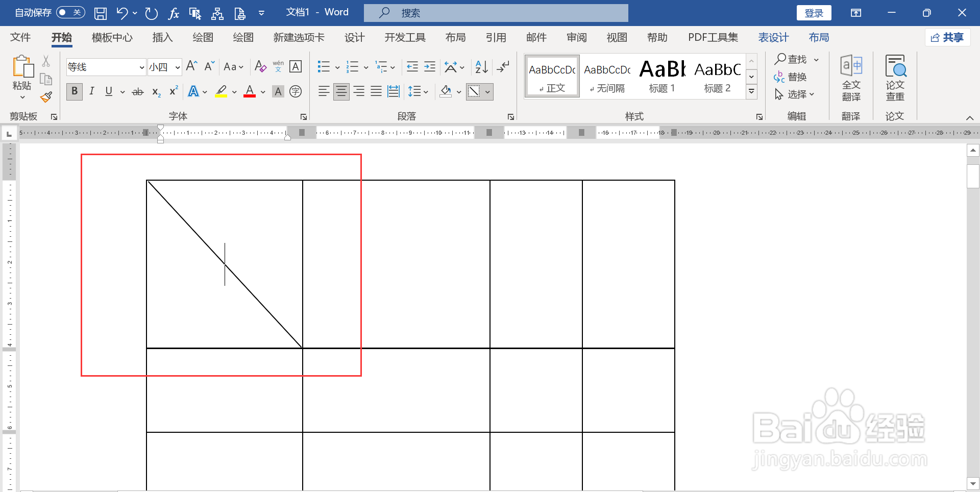Screen dimensions: 980x492
Task: Apply Superscript formatting
Action: pyautogui.click(x=174, y=91)
